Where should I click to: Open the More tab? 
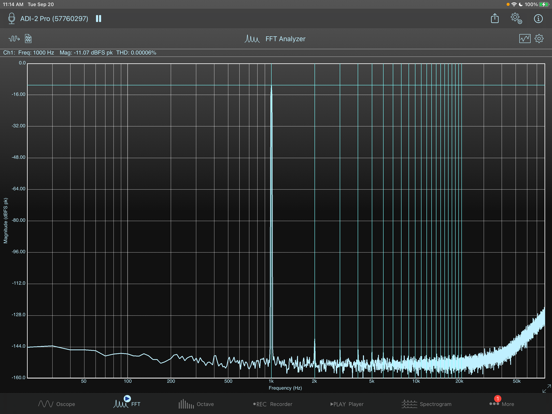502,402
